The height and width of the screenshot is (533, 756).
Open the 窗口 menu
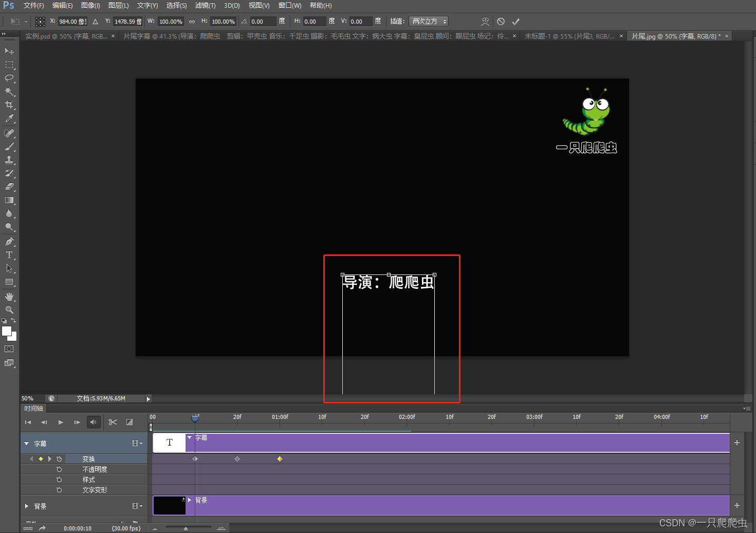coord(290,6)
